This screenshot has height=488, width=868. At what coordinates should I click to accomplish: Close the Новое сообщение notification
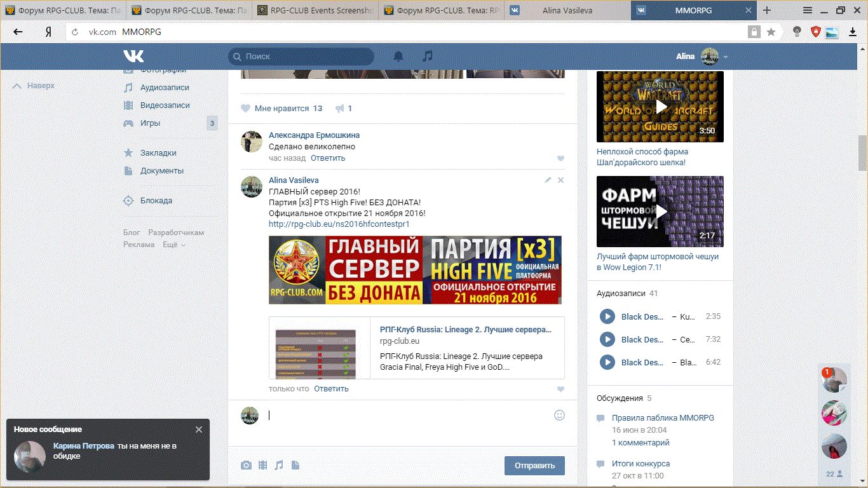(x=199, y=430)
